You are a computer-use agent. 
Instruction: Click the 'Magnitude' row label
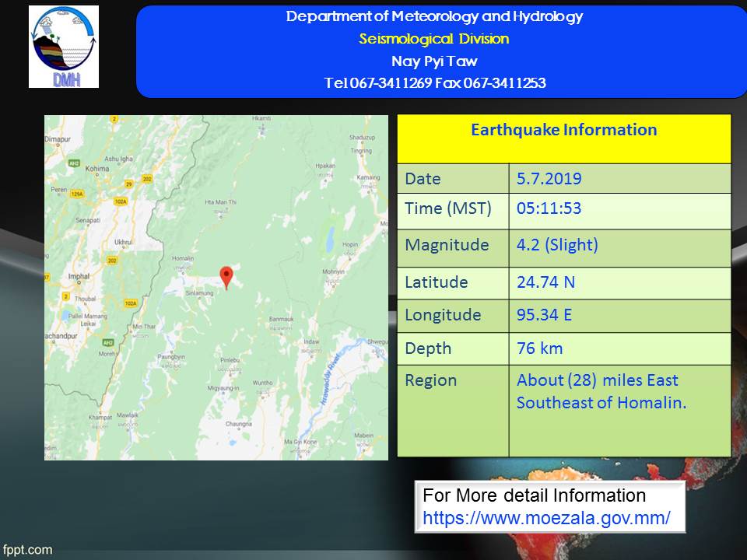coord(447,245)
